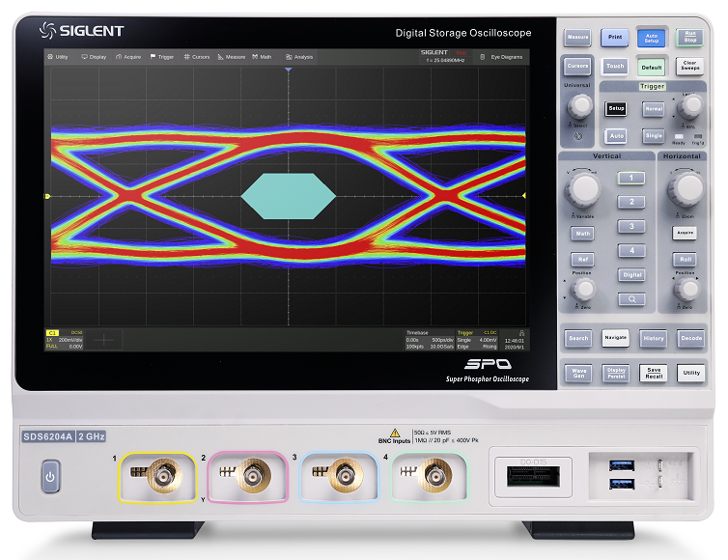Viewport: 728px width, 560px height.
Task: Tap the large vertical scale knob
Action: 583,189
